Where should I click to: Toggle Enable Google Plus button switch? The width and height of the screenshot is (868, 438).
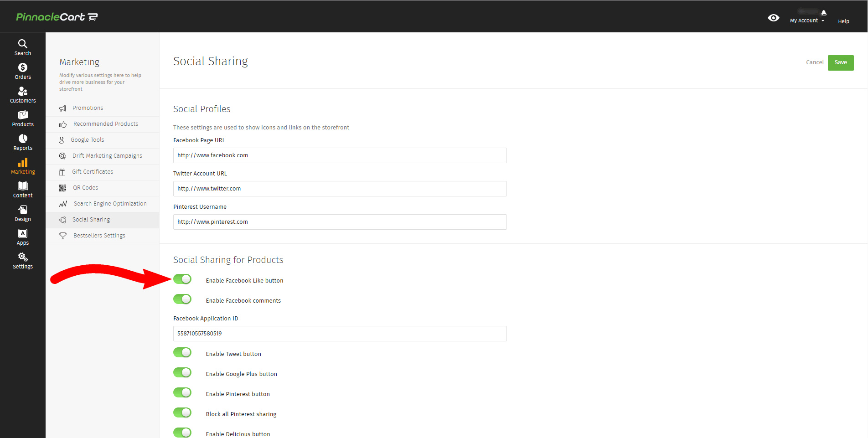(x=182, y=372)
